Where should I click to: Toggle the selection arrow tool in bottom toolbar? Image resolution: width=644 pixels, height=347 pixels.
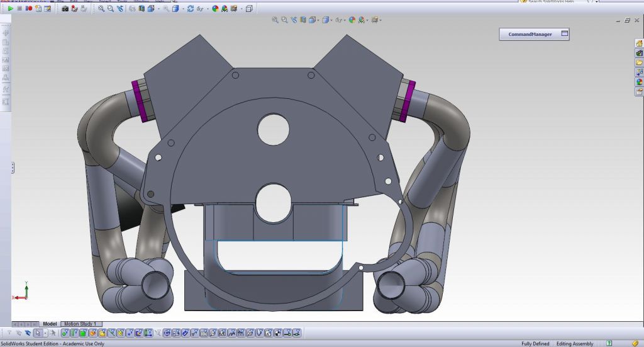click(38, 333)
